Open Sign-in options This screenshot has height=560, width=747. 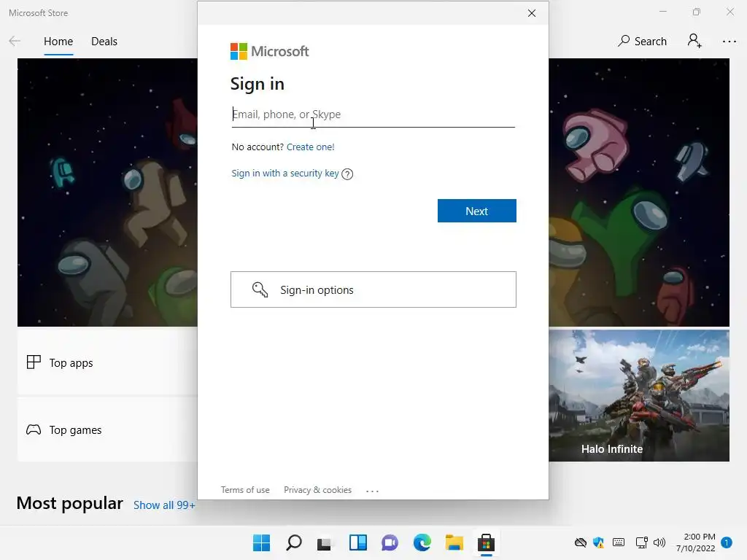pyautogui.click(x=373, y=289)
